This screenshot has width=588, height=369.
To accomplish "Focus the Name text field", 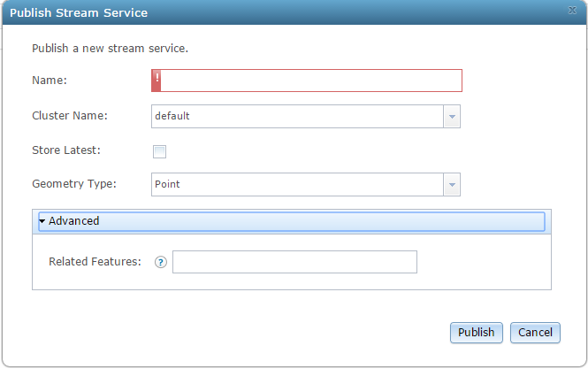I will (x=311, y=81).
